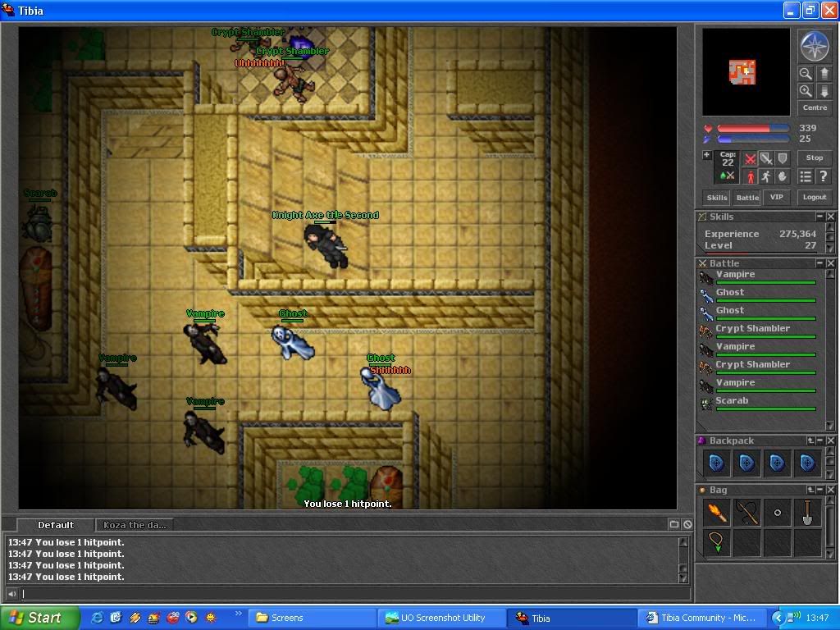Open Tibia Community browser window in taskbar
The image size is (840, 630).
click(702, 618)
